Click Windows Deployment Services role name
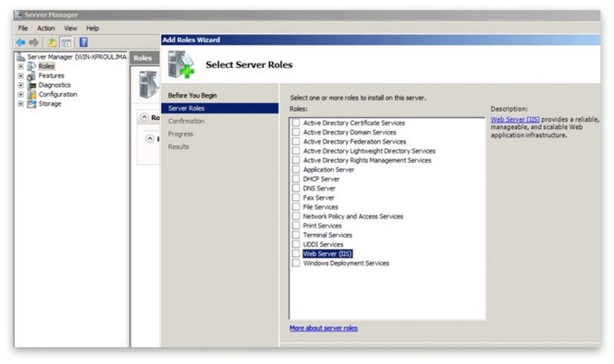Viewport: 614px width, 364px height. [345, 263]
